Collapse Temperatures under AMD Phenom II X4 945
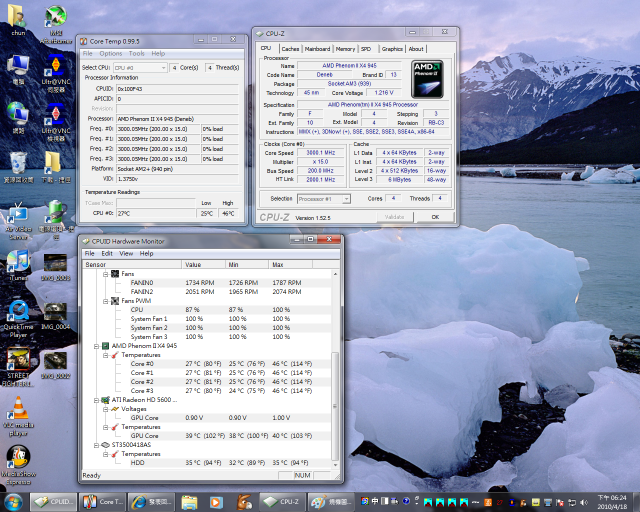The image size is (640, 512). tap(105, 355)
